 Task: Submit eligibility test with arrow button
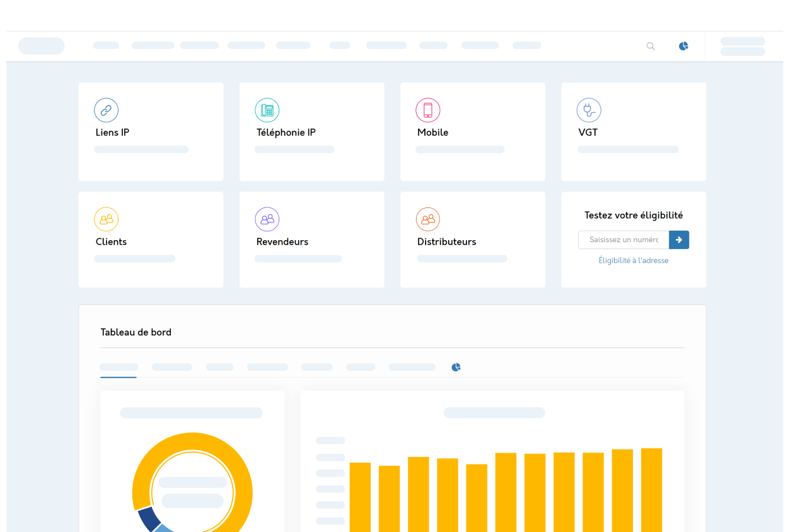point(679,240)
